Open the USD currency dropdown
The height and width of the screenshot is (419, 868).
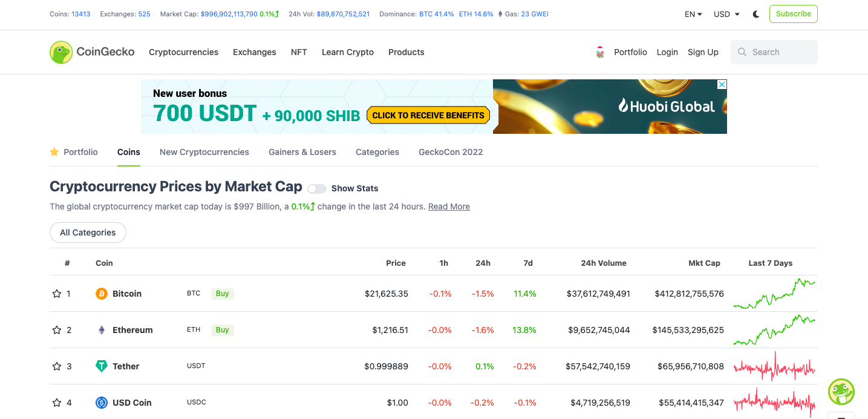[x=726, y=13]
